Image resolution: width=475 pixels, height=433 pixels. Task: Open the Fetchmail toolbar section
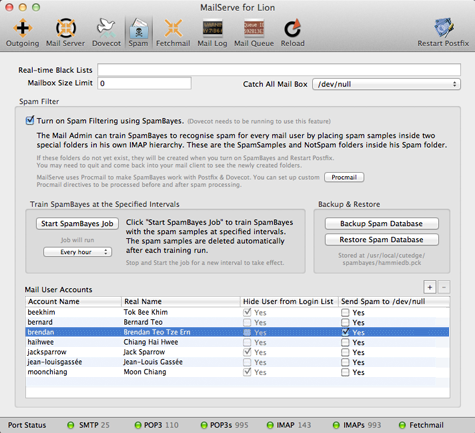coord(173,32)
